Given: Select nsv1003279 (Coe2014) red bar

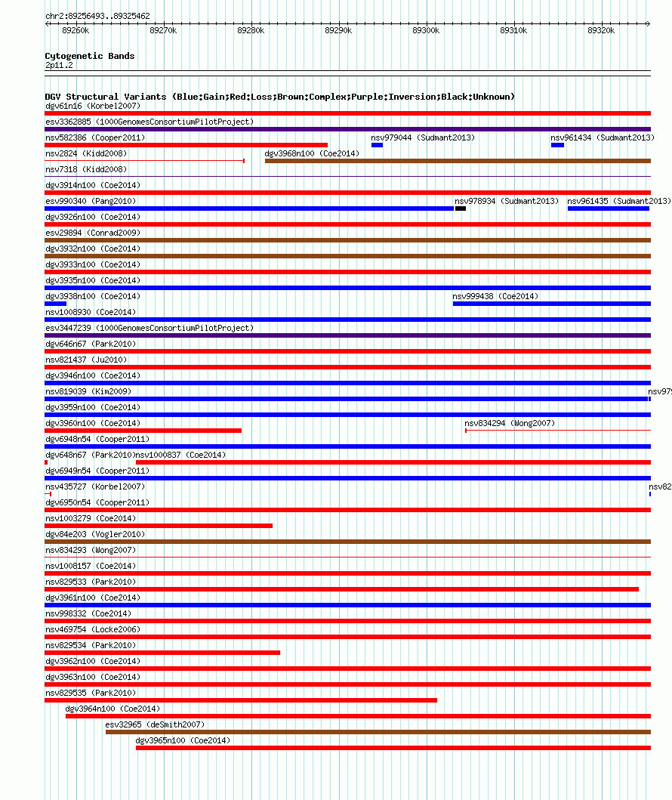Looking at the screenshot, I should point(159,526).
